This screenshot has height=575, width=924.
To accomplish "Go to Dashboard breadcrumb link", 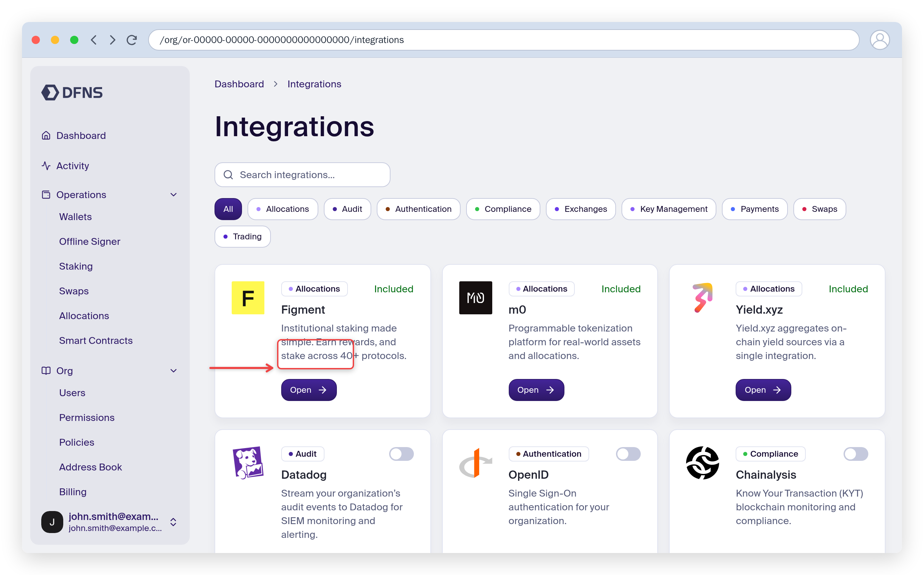I will [x=239, y=84].
